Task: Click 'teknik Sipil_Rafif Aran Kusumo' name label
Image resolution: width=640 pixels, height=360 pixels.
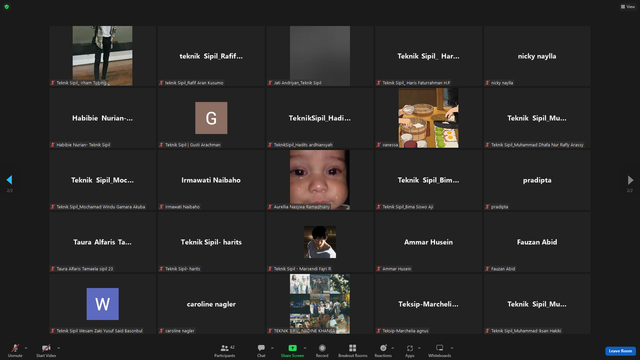Action: [194, 83]
